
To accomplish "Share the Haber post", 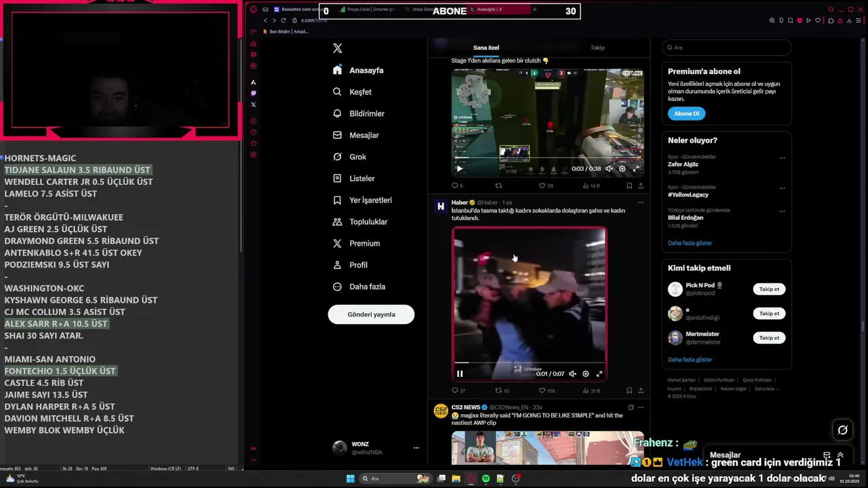I will 641,390.
